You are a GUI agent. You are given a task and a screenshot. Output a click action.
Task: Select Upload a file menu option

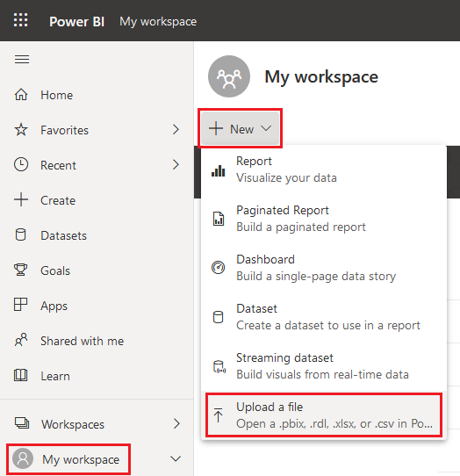(x=324, y=415)
